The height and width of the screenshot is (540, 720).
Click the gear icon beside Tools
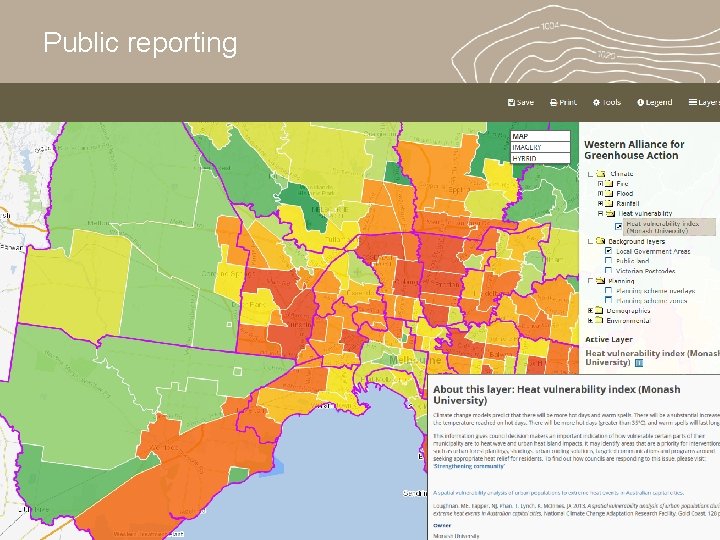click(x=596, y=102)
